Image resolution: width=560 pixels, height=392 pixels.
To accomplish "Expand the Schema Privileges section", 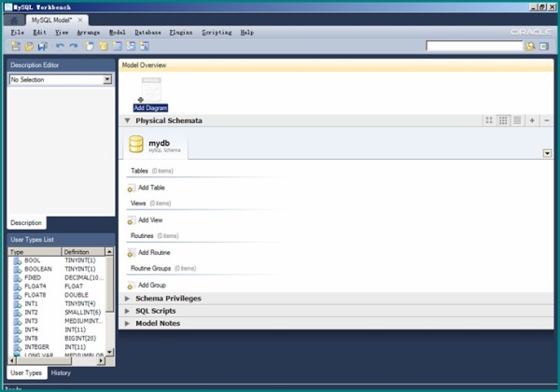I will coord(127,298).
